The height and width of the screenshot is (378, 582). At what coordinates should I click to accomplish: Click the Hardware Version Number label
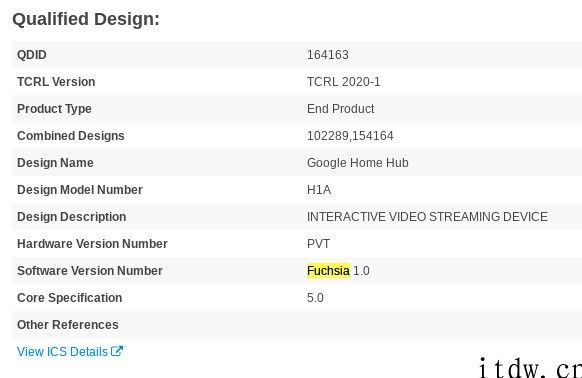pyautogui.click(x=92, y=244)
